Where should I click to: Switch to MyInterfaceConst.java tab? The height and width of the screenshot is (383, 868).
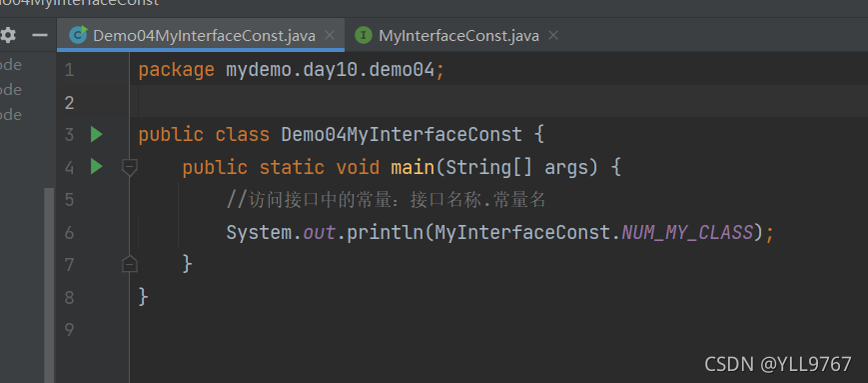[x=458, y=36]
